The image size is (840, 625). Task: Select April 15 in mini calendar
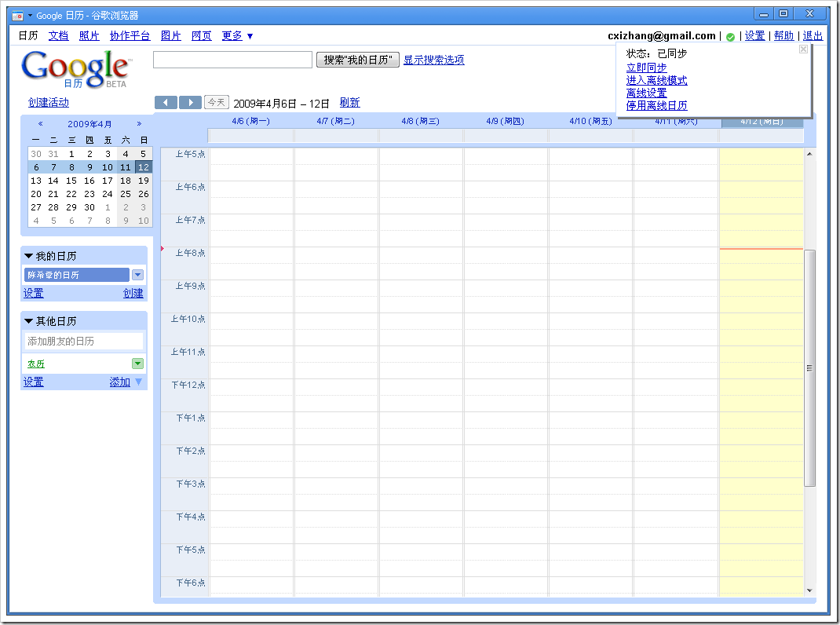coord(71,181)
